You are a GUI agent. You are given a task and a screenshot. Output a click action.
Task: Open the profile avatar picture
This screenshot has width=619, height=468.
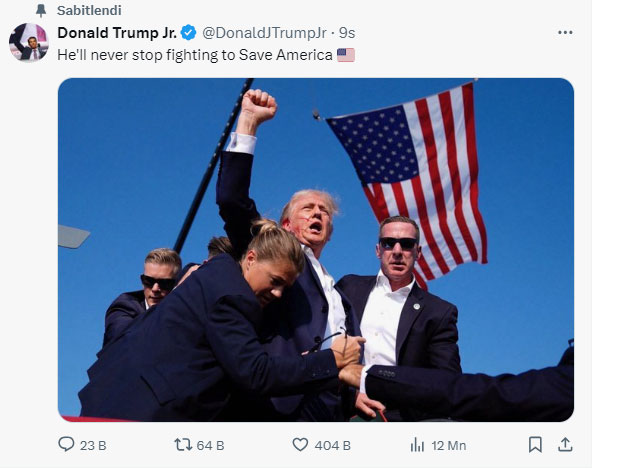28,42
